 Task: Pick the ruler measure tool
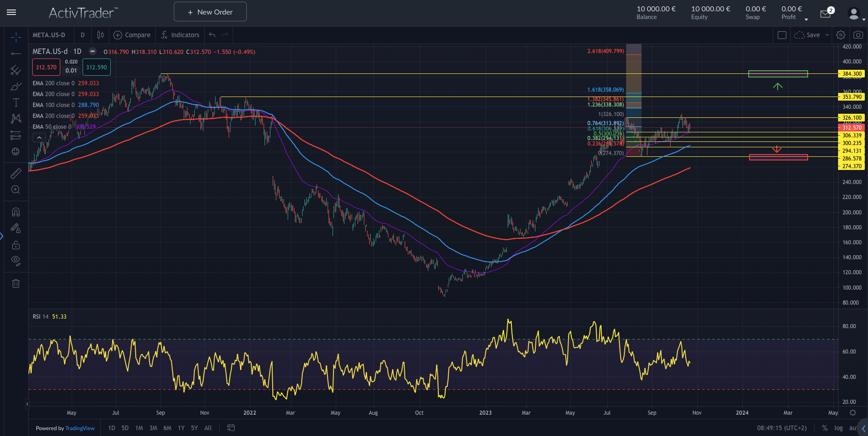tap(16, 173)
